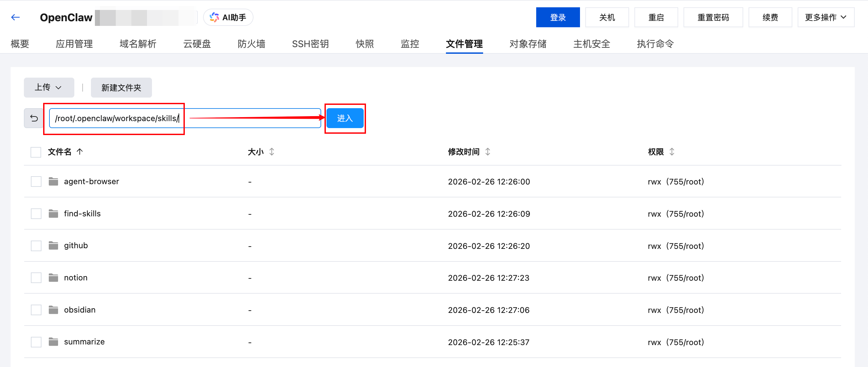Click the 新建文件夹 button
Viewport: 868px width, 367px height.
[x=121, y=87]
